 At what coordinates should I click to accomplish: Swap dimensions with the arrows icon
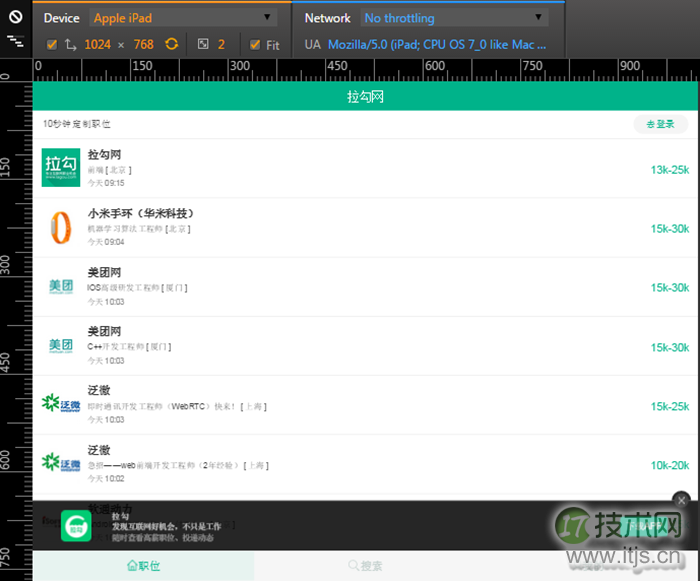pyautogui.click(x=71, y=45)
